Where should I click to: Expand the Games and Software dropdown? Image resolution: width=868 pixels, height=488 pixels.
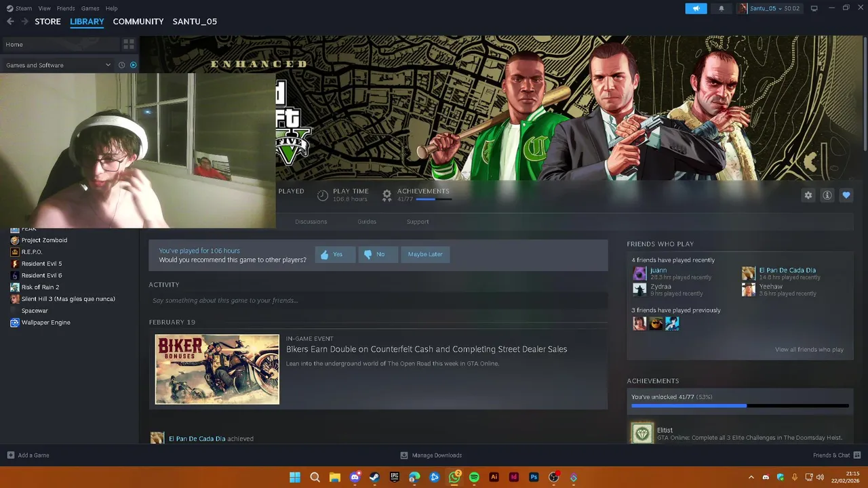tap(58, 65)
